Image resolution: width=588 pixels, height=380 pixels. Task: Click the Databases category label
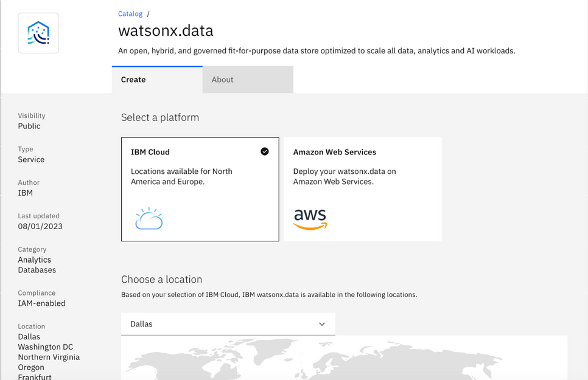click(x=37, y=270)
